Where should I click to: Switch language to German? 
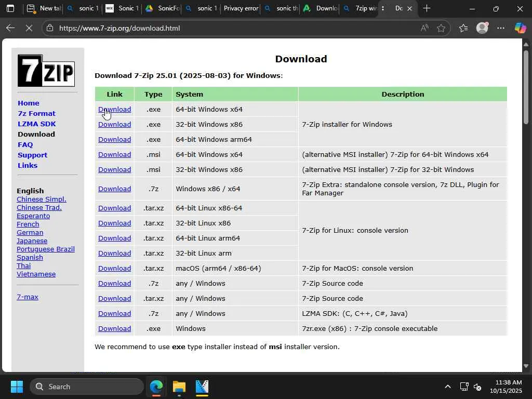pyautogui.click(x=30, y=232)
